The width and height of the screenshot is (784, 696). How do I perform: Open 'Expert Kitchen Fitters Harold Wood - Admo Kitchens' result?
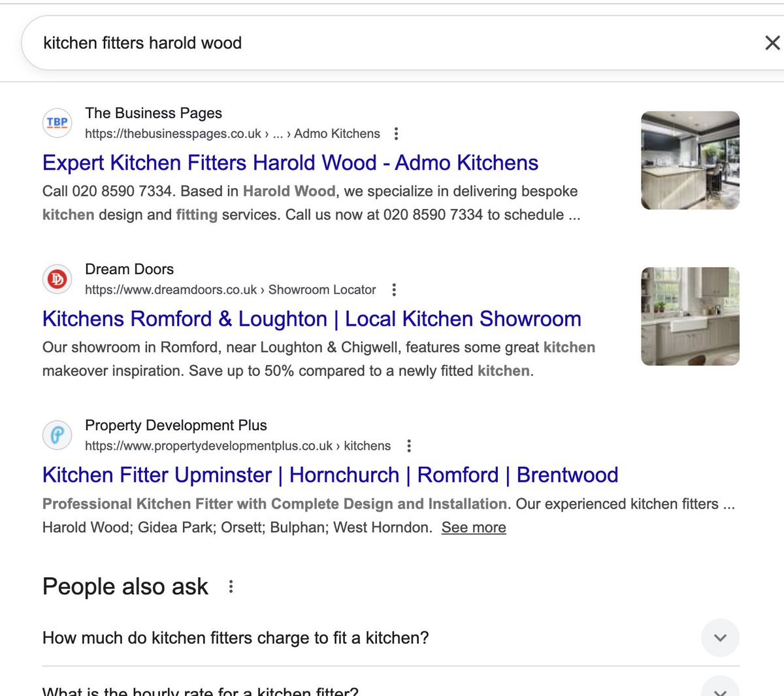pyautogui.click(x=290, y=163)
